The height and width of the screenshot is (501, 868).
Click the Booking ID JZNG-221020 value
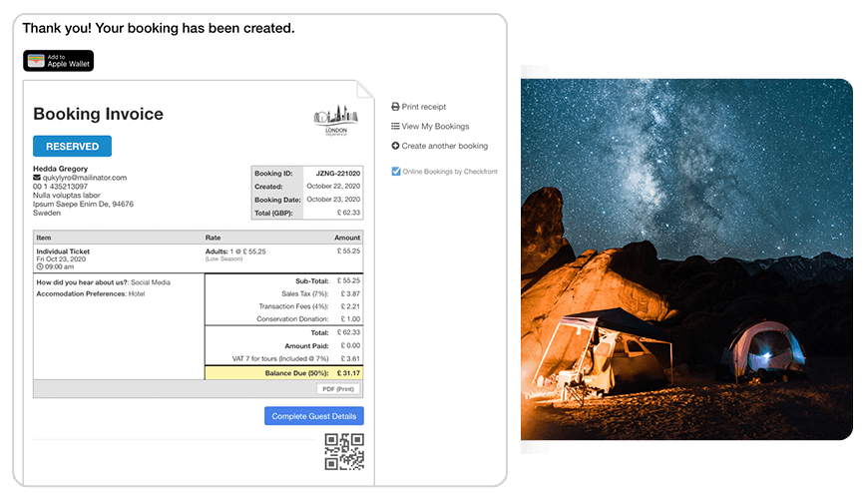point(337,174)
